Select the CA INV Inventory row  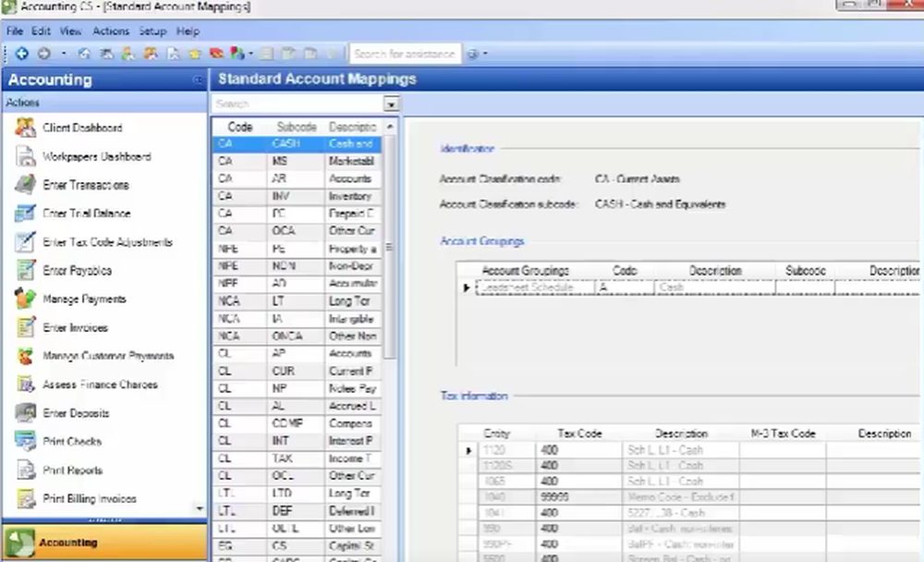tap(298, 196)
